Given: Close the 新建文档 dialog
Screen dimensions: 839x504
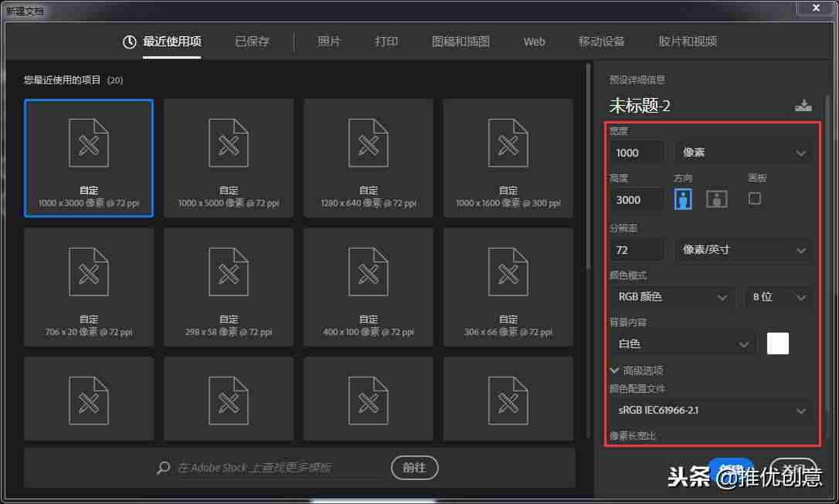Looking at the screenshot, I should tap(816, 8).
